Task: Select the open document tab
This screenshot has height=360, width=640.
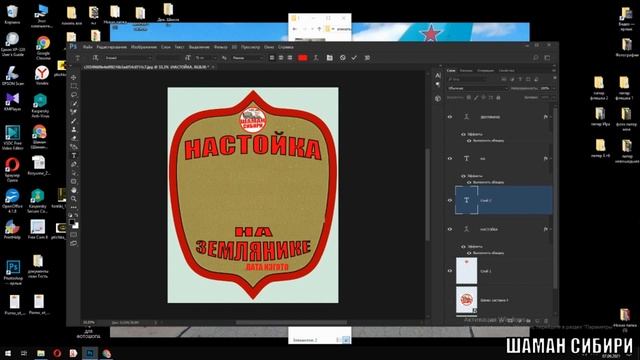Action: point(149,67)
